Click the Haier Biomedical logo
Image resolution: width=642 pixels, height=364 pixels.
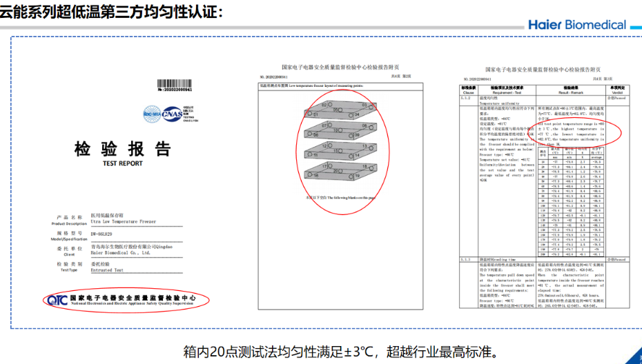point(577,25)
